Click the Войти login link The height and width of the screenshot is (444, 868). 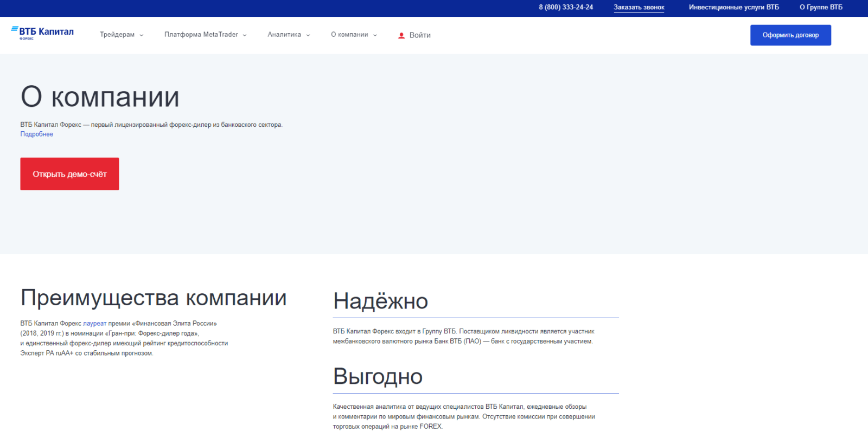point(420,35)
